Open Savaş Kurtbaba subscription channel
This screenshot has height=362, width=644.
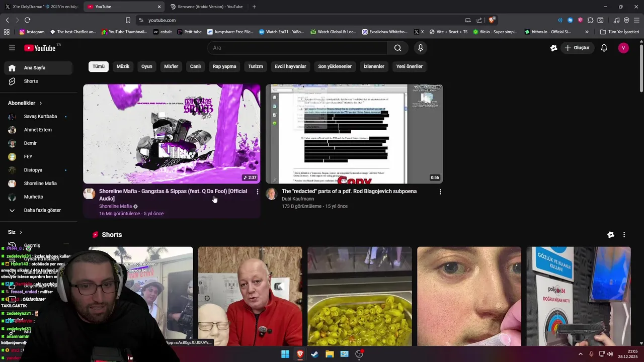pos(38,116)
